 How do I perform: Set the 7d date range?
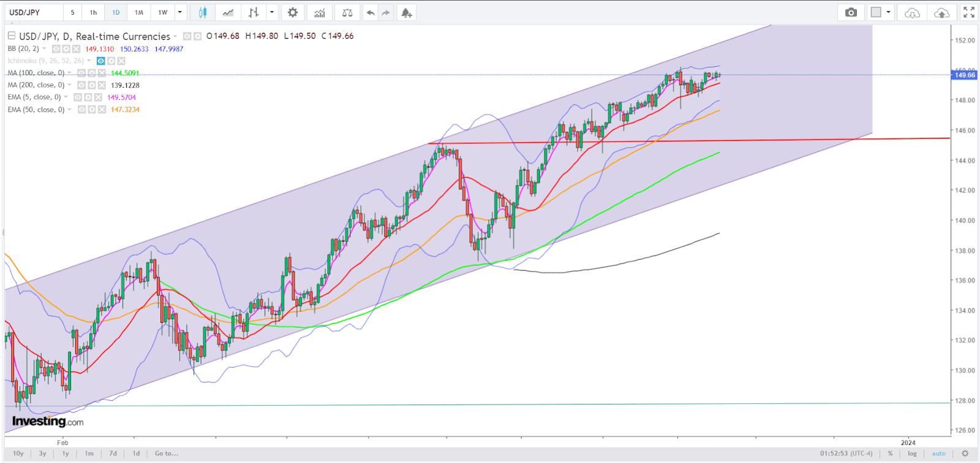click(113, 454)
